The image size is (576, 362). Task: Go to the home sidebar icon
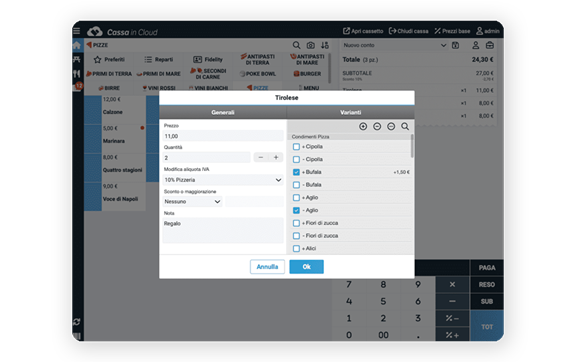pyautogui.click(x=76, y=45)
